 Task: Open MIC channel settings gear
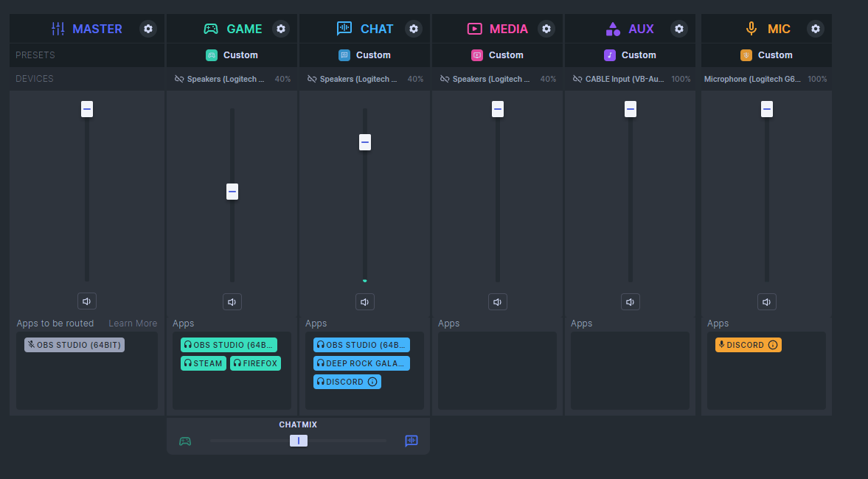click(816, 29)
